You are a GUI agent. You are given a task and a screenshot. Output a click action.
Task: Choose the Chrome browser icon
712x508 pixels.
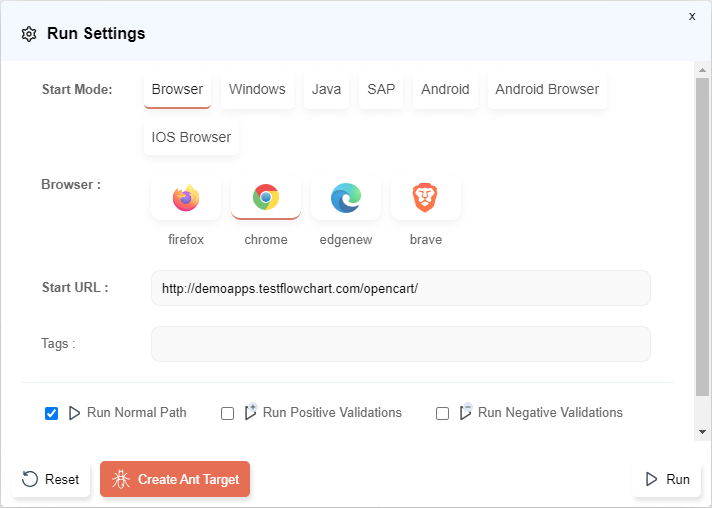pyautogui.click(x=266, y=198)
